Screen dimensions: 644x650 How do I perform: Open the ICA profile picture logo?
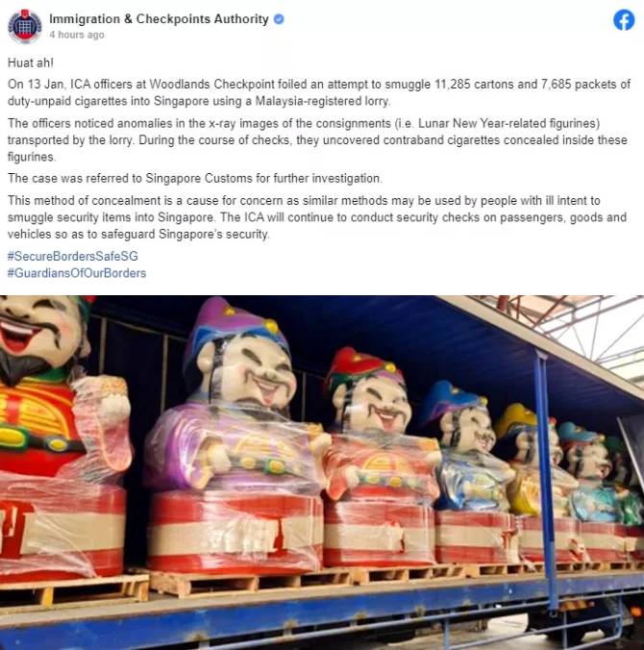click(25, 27)
